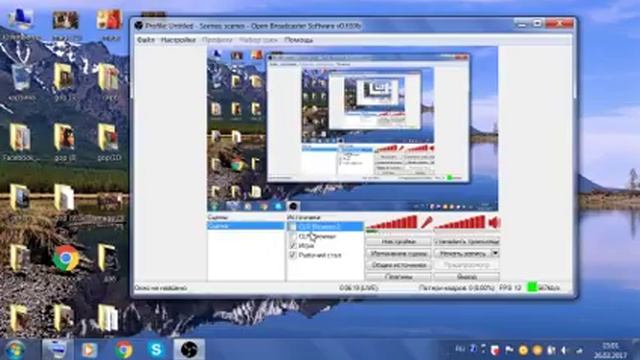640x360 pixels.
Task: Select the CLR Browser 2 source row
Action: tap(325, 227)
